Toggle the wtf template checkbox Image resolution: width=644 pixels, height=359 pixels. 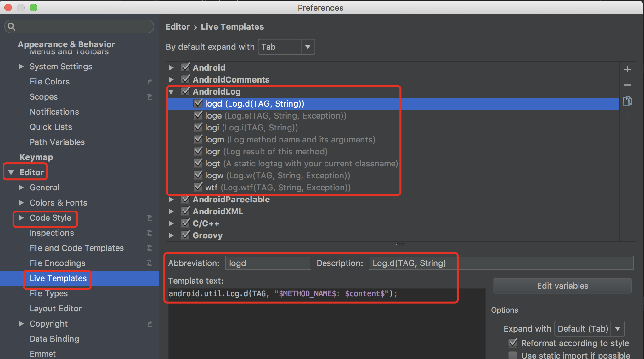coord(198,187)
